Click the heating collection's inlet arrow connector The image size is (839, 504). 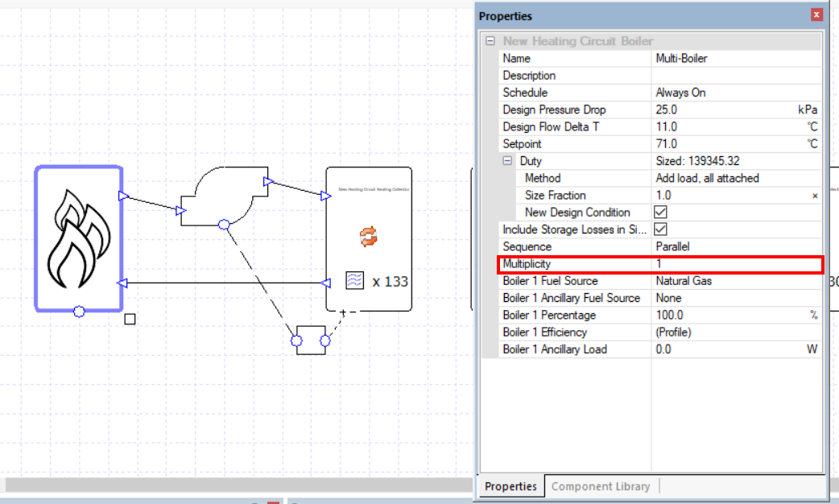[326, 196]
